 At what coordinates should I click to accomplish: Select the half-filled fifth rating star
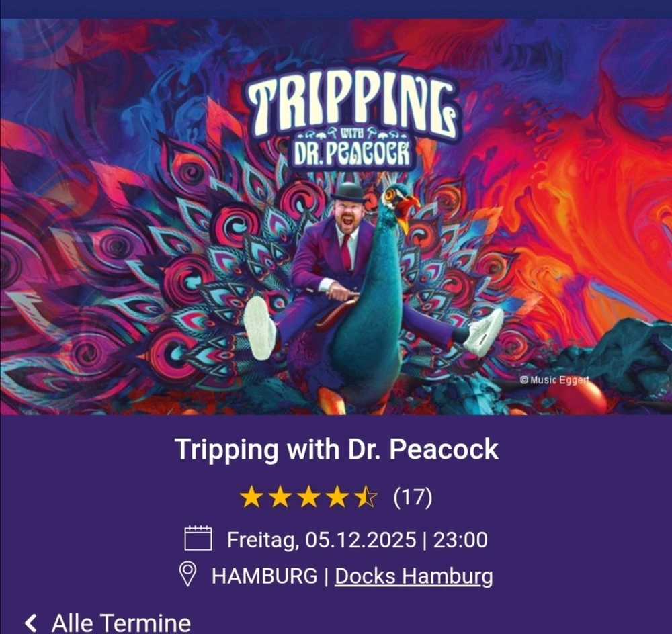(x=366, y=497)
